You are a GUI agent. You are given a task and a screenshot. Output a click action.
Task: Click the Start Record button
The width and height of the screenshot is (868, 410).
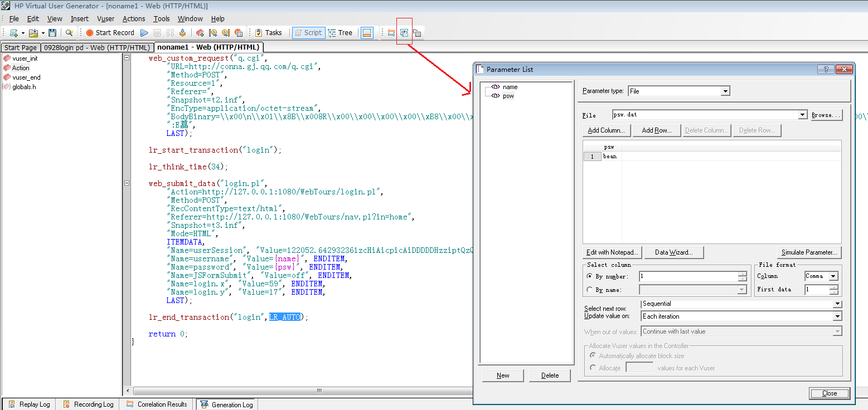tap(110, 33)
